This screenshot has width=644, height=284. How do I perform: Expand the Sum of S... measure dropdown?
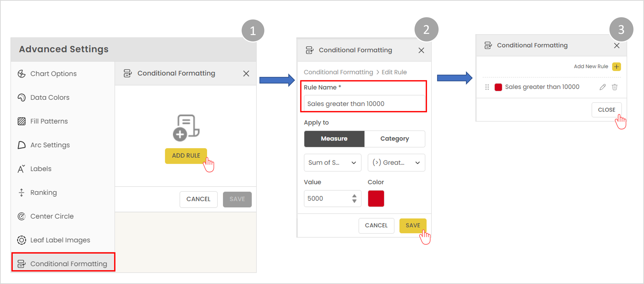tap(332, 163)
